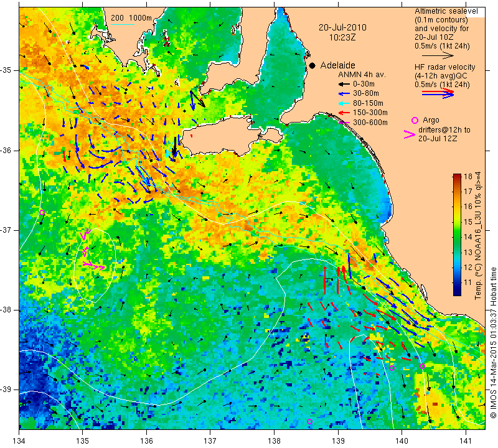Click the 'Argo' legend label
The image size is (498, 448).
click(x=431, y=120)
